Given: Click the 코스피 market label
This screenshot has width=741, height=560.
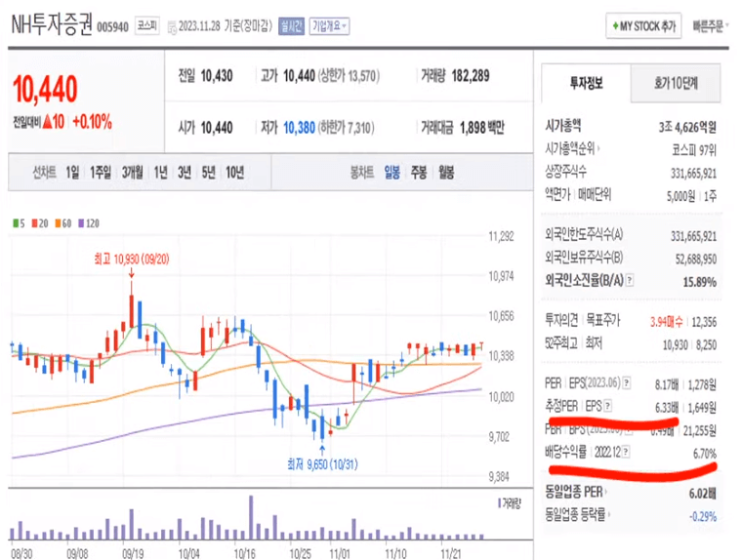Looking at the screenshot, I should (x=147, y=25).
